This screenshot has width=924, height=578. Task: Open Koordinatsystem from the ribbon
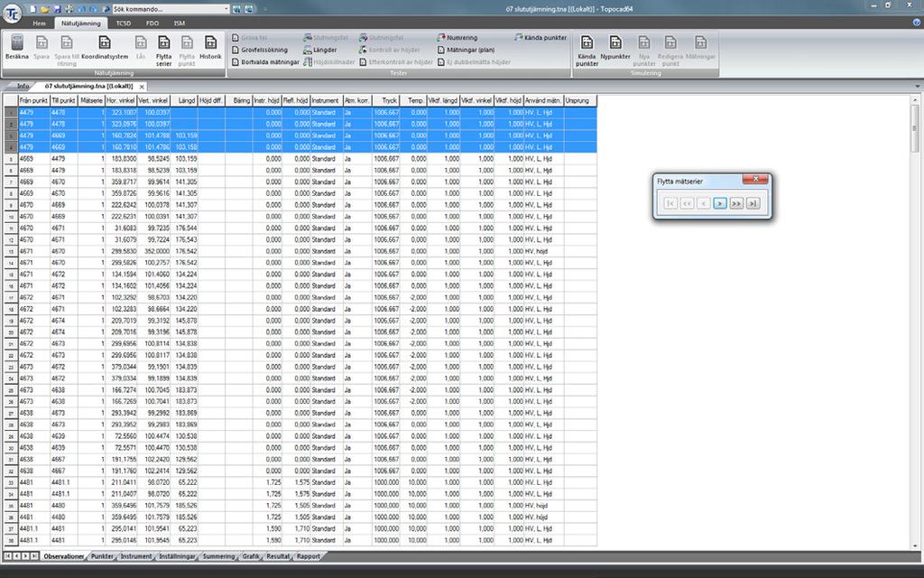pyautogui.click(x=105, y=47)
